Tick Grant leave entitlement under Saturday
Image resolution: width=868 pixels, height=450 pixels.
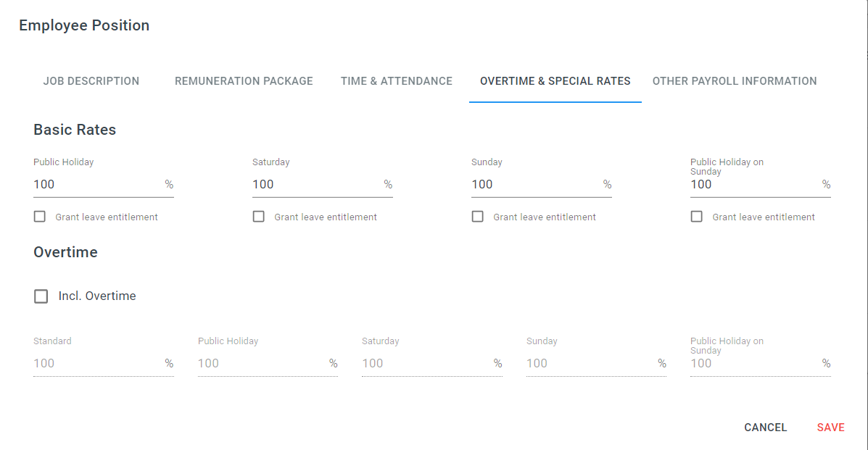point(259,217)
